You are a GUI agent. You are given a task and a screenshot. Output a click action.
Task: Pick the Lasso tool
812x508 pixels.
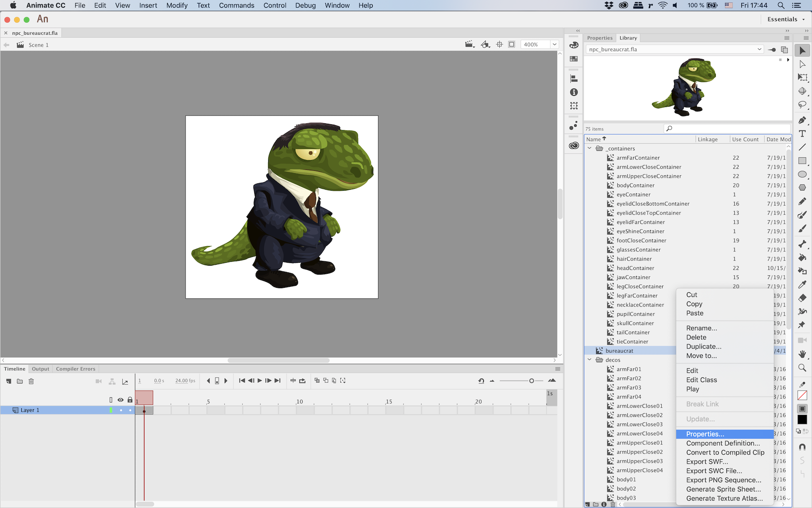[x=802, y=105]
